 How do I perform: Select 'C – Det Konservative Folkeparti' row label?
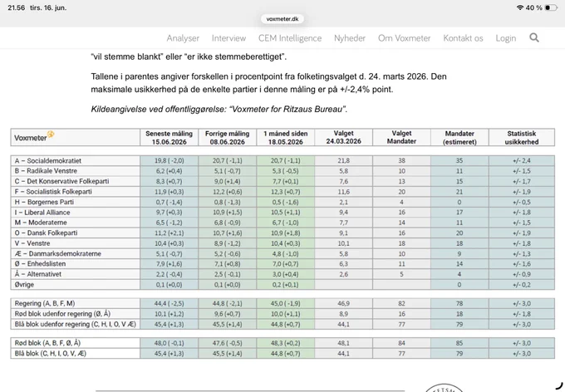61,181
